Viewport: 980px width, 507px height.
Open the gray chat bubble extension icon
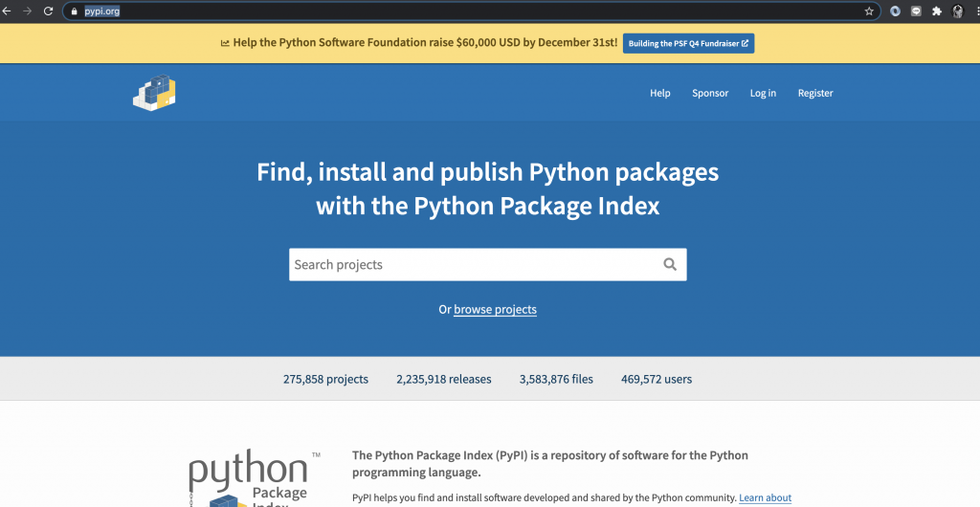(916, 11)
